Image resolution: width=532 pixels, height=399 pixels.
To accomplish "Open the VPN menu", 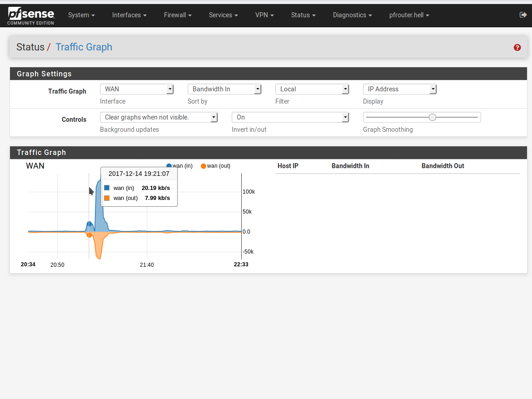I will tap(264, 15).
